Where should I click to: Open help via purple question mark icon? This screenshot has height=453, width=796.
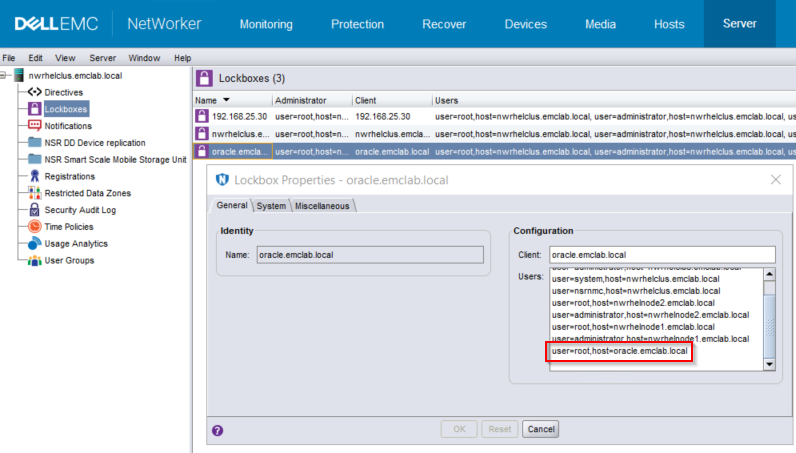[217, 430]
